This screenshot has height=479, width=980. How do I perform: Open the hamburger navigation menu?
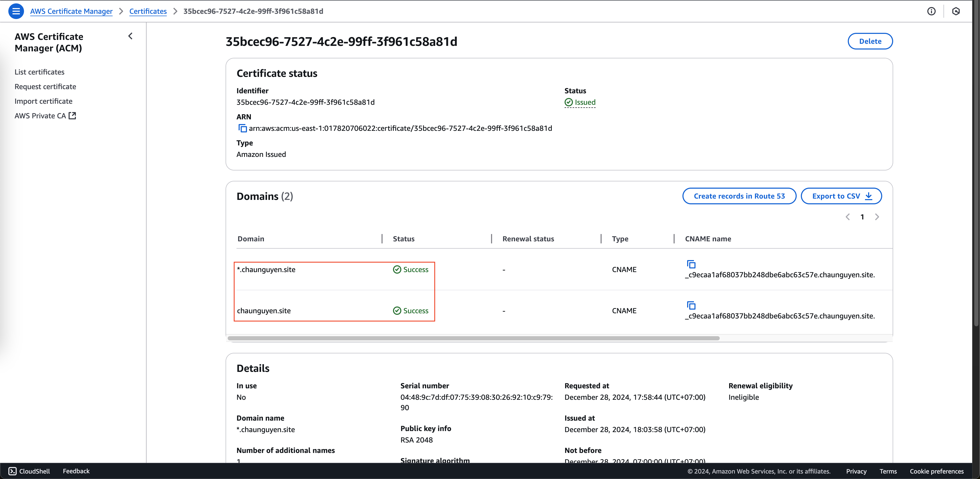point(16,11)
